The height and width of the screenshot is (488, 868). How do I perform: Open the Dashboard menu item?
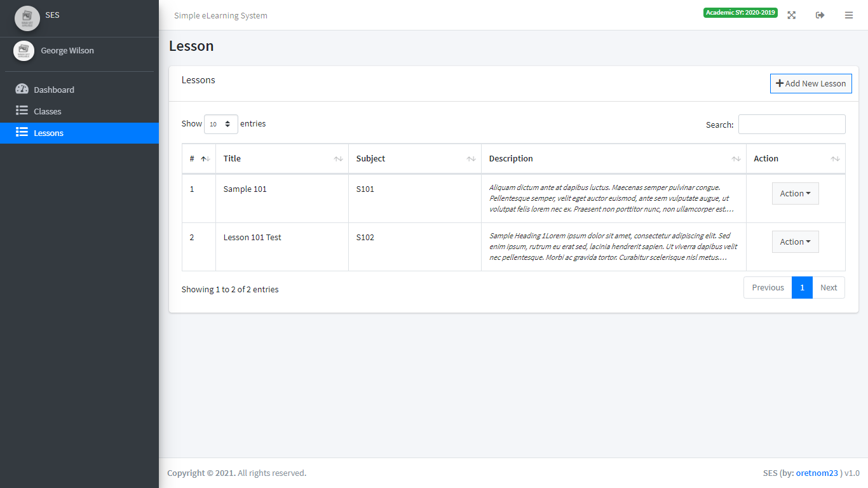pyautogui.click(x=79, y=90)
